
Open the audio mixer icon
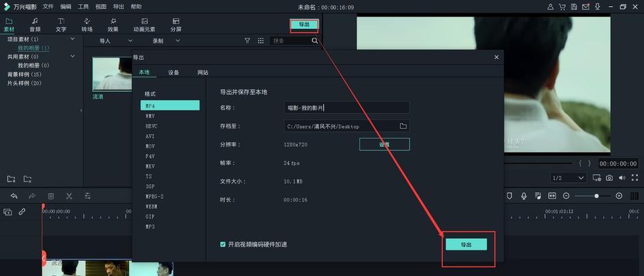pyautogui.click(x=538, y=196)
